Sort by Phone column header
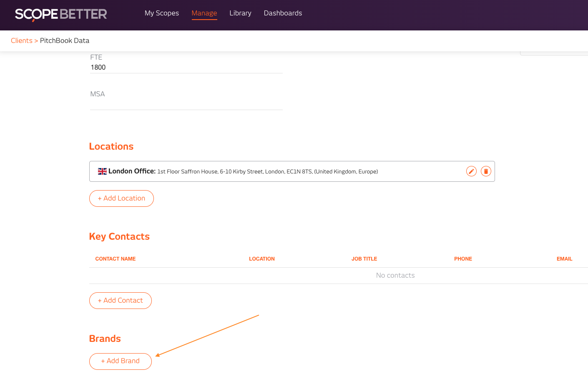This screenshot has width=588, height=384. click(463, 259)
